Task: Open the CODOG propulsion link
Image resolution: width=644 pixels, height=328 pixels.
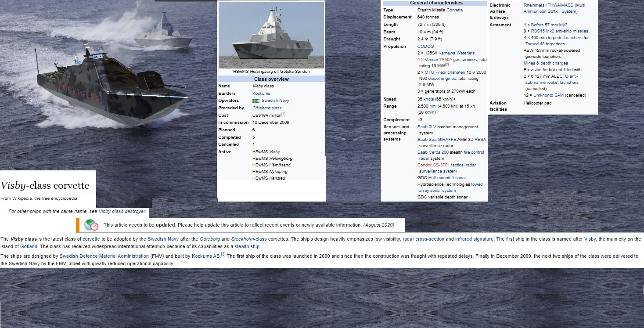Action: 425,47
